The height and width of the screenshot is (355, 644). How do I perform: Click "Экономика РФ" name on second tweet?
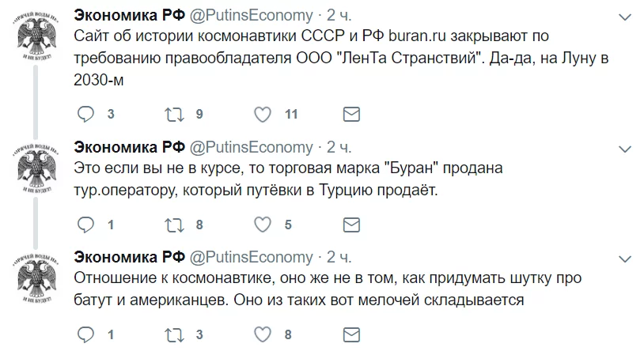tap(130, 147)
